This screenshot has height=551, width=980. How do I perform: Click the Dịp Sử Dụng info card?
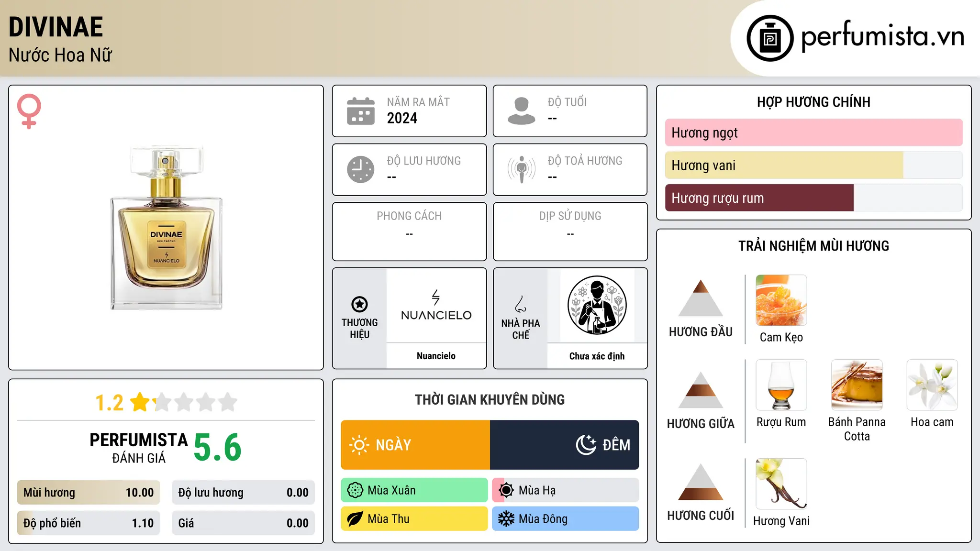pos(570,231)
